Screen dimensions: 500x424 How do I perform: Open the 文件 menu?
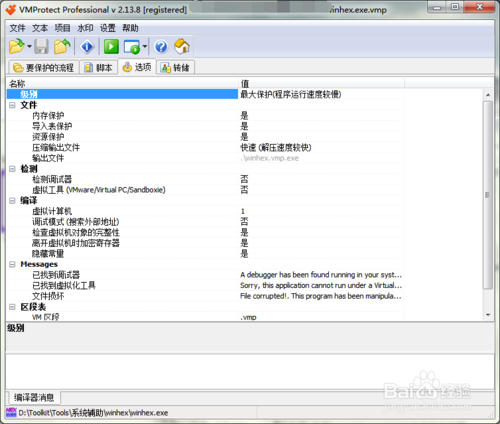point(17,28)
